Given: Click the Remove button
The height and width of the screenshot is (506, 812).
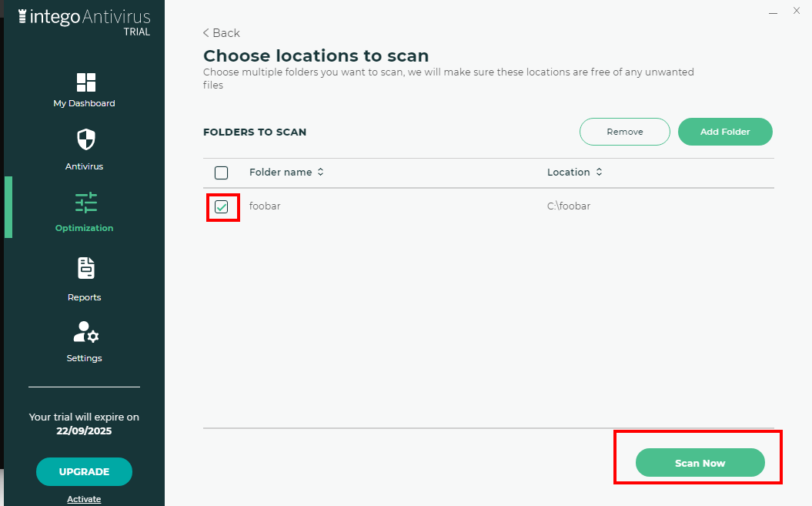Looking at the screenshot, I should point(624,132).
